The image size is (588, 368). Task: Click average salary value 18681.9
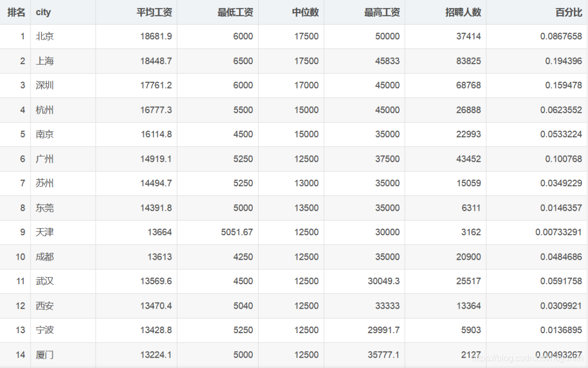pos(156,36)
